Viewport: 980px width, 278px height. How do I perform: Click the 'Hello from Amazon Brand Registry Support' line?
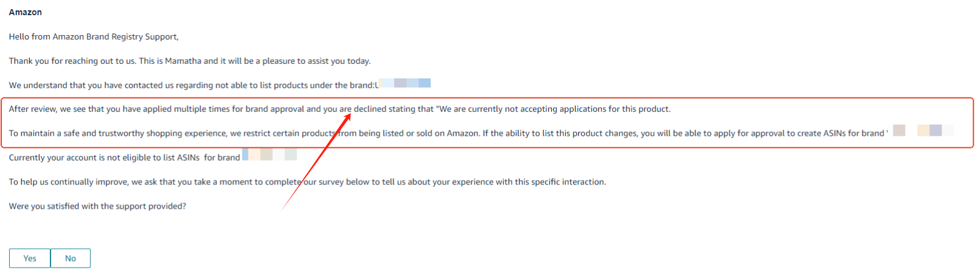(94, 36)
